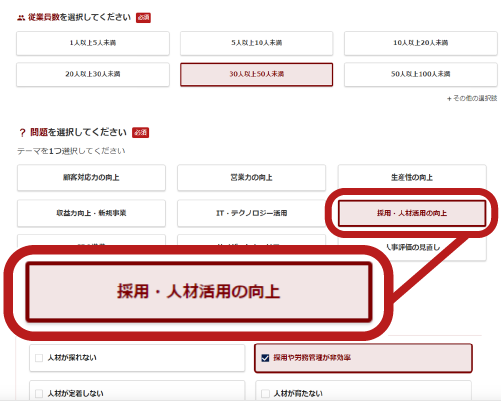This screenshot has width=501, height=401.
Task: Click the highlighted 採用・人材活用の向上 theme button
Action: 412,213
